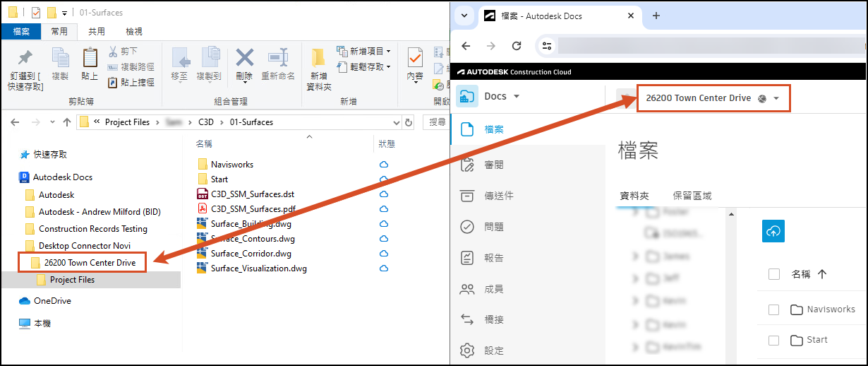Open Easy access (輕鬆存取) dropdown
The image size is (868, 366).
[363, 67]
